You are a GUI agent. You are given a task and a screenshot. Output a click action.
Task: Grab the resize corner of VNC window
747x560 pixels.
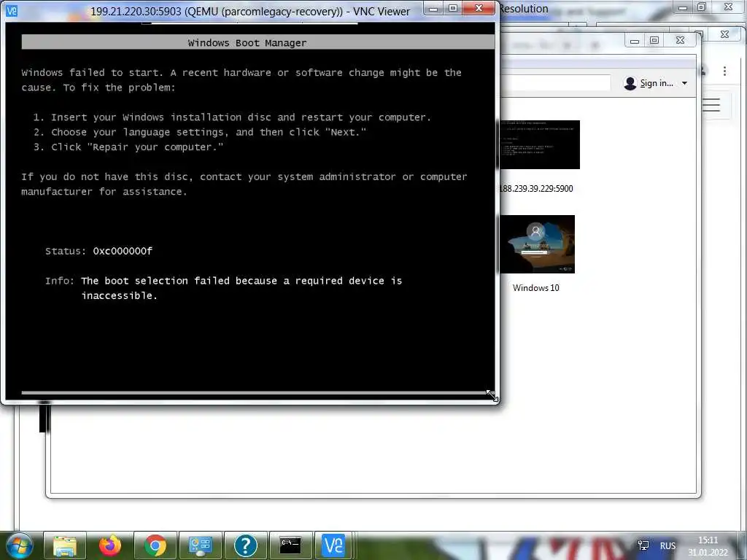tap(492, 396)
